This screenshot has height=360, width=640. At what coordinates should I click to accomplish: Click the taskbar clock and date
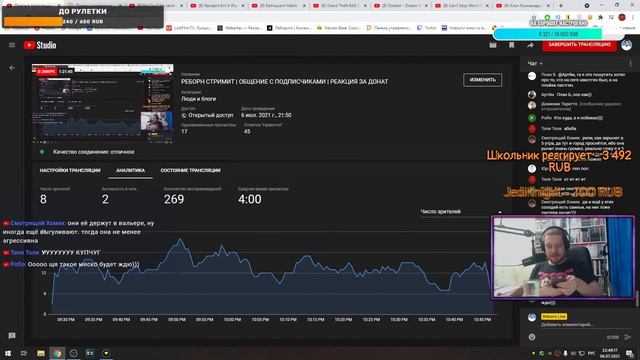[609, 353]
